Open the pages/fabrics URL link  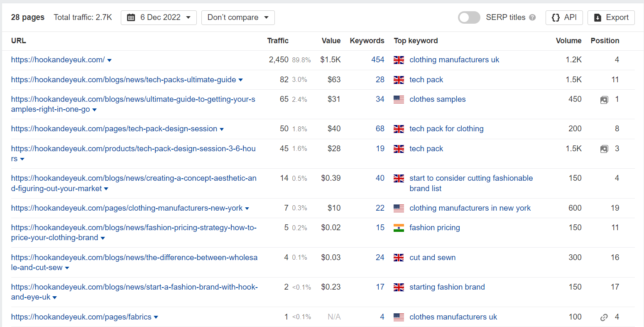click(81, 317)
